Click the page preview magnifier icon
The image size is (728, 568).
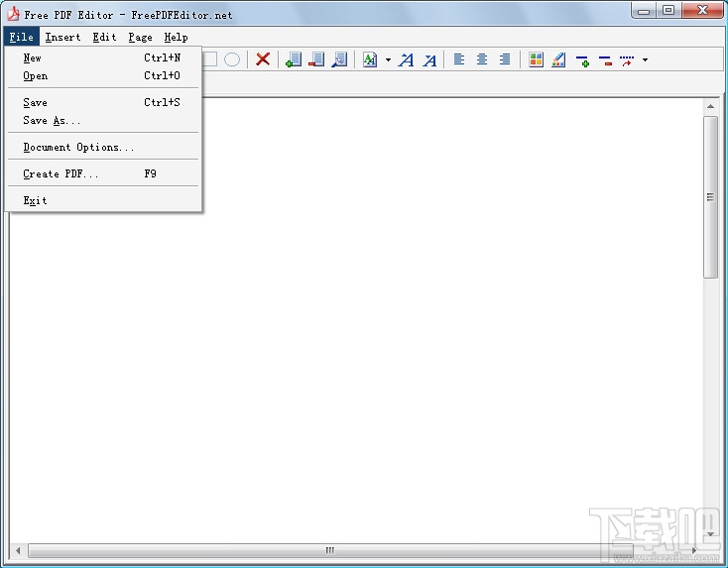point(339,59)
